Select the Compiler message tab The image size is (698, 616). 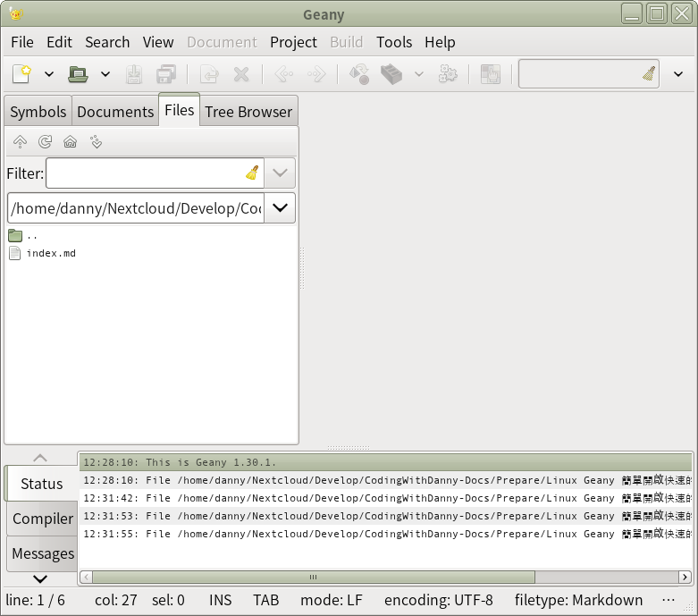[42, 519]
